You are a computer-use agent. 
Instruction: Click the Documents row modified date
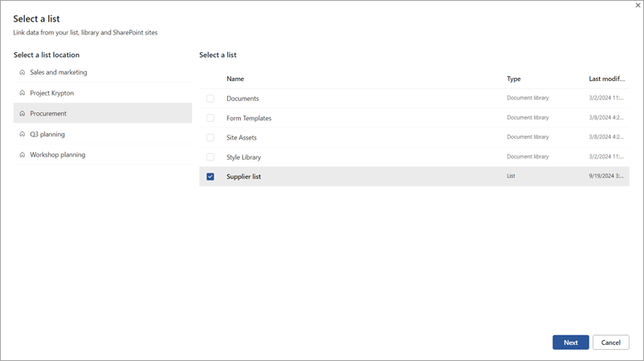point(606,98)
